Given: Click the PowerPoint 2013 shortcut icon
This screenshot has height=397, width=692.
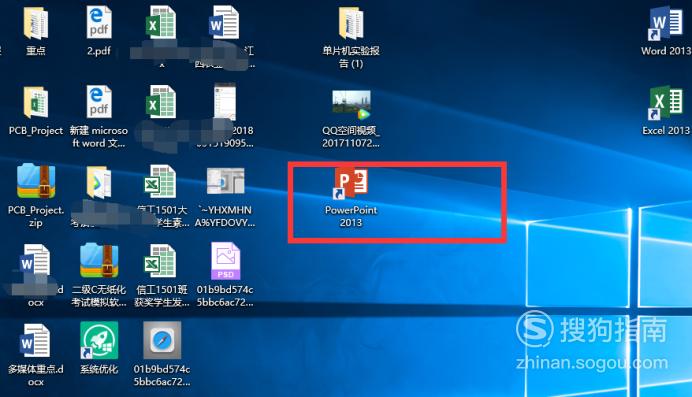Looking at the screenshot, I should (351, 183).
